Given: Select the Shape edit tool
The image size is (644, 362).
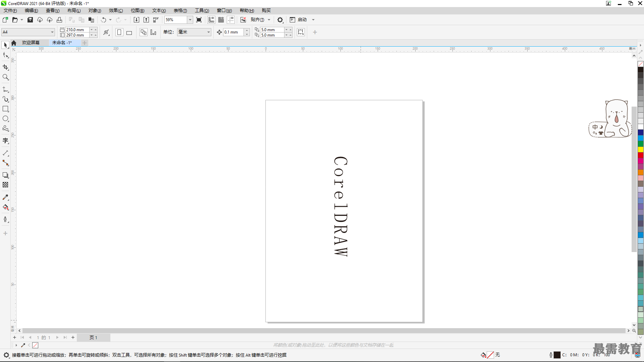Looking at the screenshot, I should pos(5,55).
